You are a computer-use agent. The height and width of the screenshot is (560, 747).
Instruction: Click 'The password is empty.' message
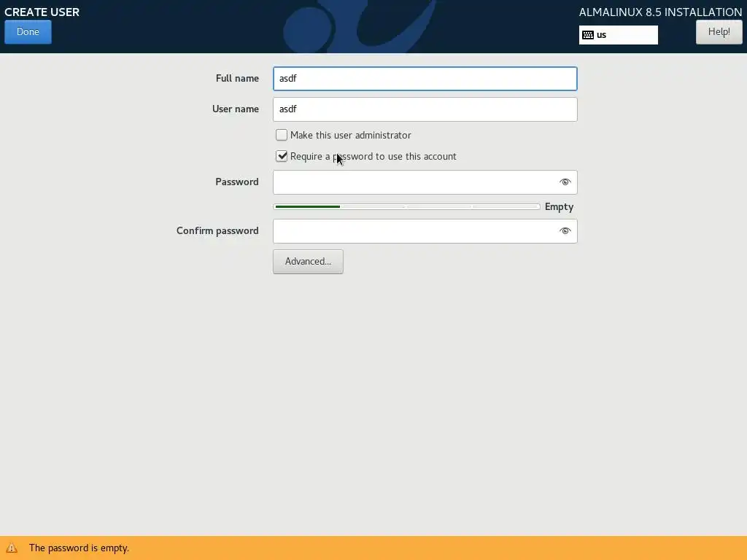[x=79, y=548]
